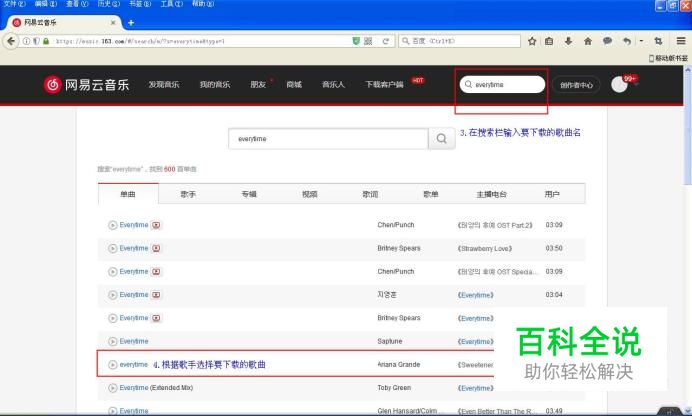Image resolution: width=692 pixels, height=416 pixels.
Task: Click the user avatar with 99+ badge
Action: pyautogui.click(x=620, y=84)
